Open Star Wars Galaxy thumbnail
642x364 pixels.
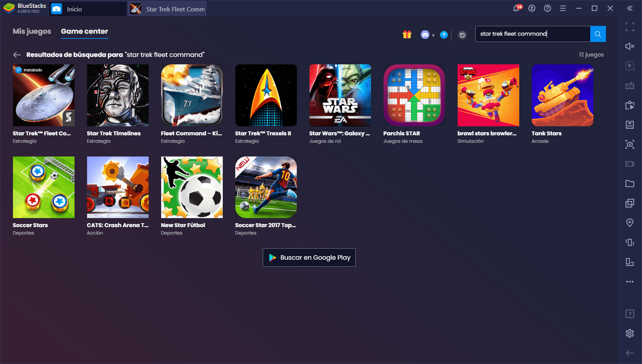340,95
